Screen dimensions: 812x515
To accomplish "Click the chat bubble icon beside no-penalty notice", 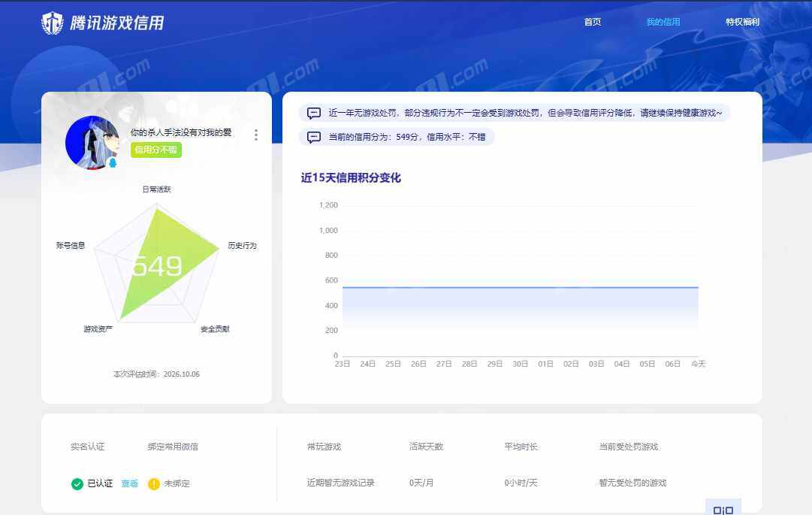I will (x=314, y=113).
